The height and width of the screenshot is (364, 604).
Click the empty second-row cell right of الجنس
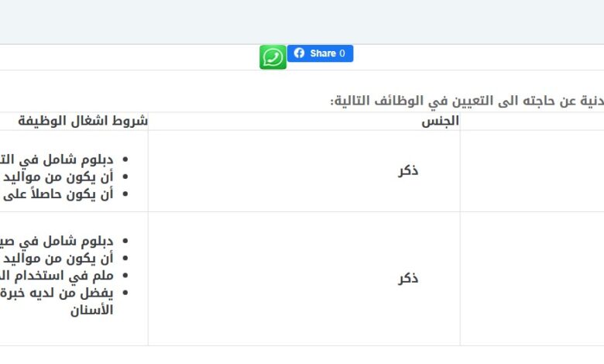(532, 279)
